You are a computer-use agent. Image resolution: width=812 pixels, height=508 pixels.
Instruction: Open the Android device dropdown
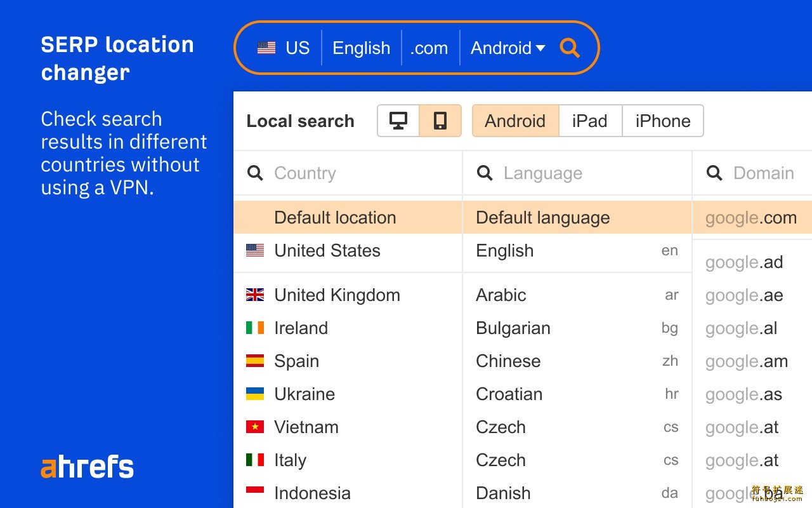point(507,48)
